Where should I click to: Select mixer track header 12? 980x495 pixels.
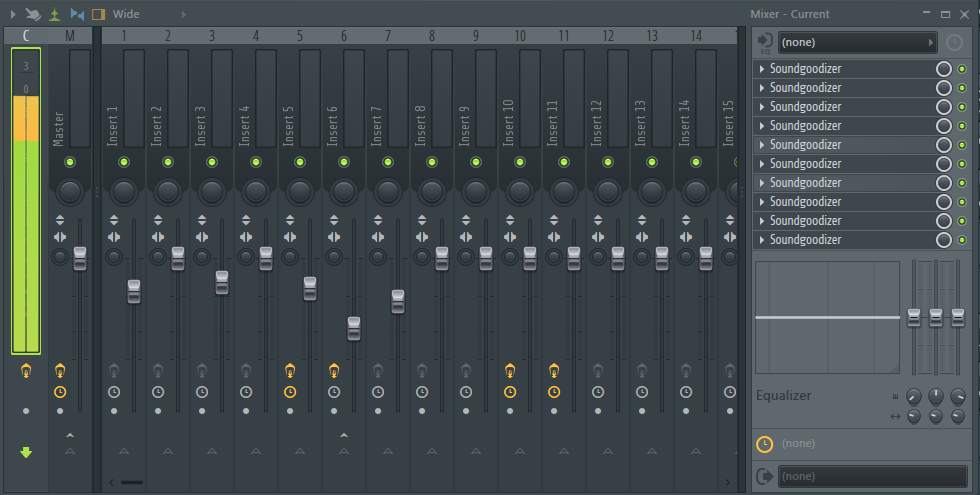pyautogui.click(x=608, y=36)
